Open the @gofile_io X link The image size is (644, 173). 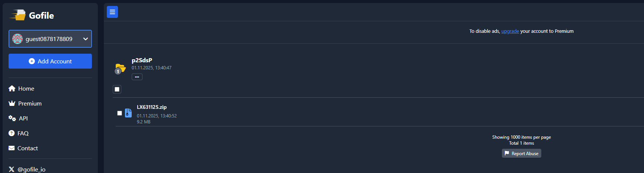pyautogui.click(x=27, y=169)
